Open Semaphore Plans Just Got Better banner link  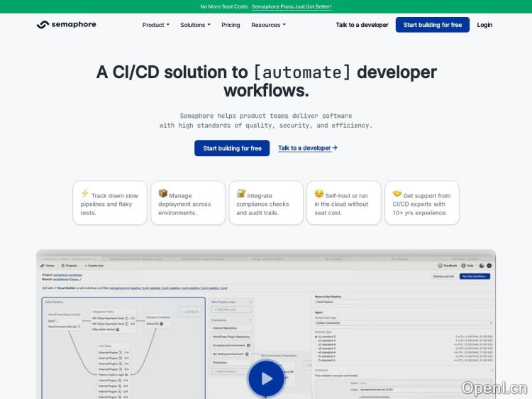click(x=292, y=6)
